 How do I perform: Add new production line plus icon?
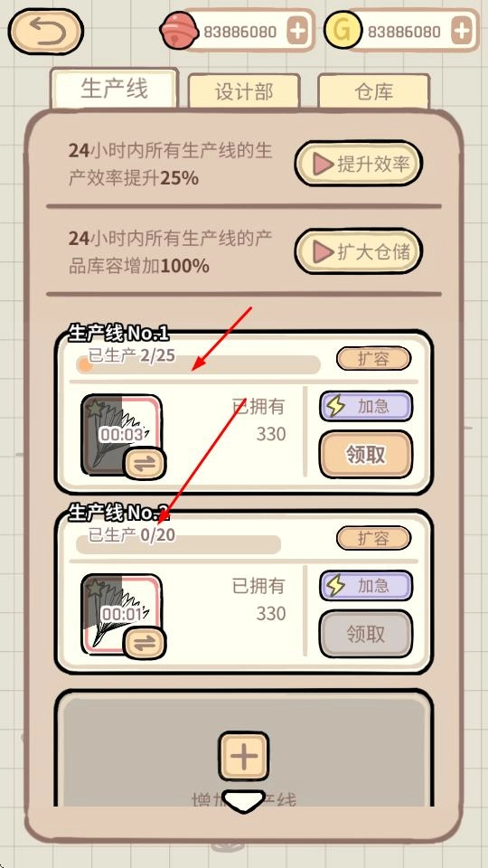click(243, 756)
